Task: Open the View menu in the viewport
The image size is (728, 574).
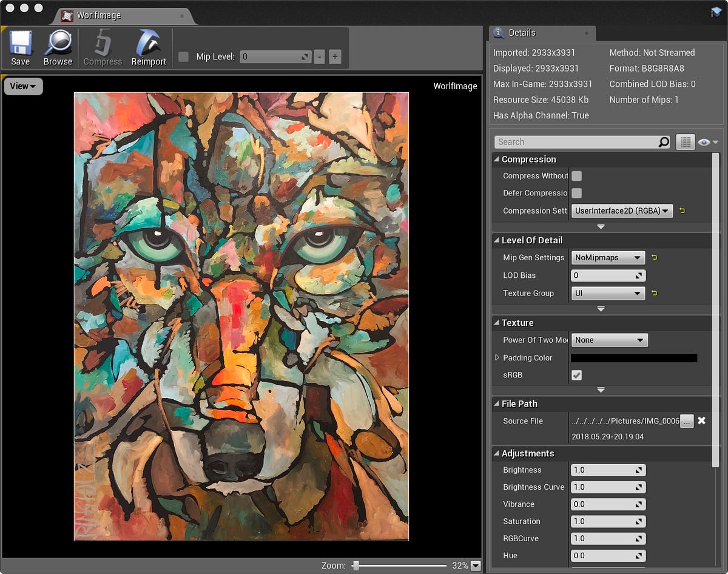Action: pos(23,86)
